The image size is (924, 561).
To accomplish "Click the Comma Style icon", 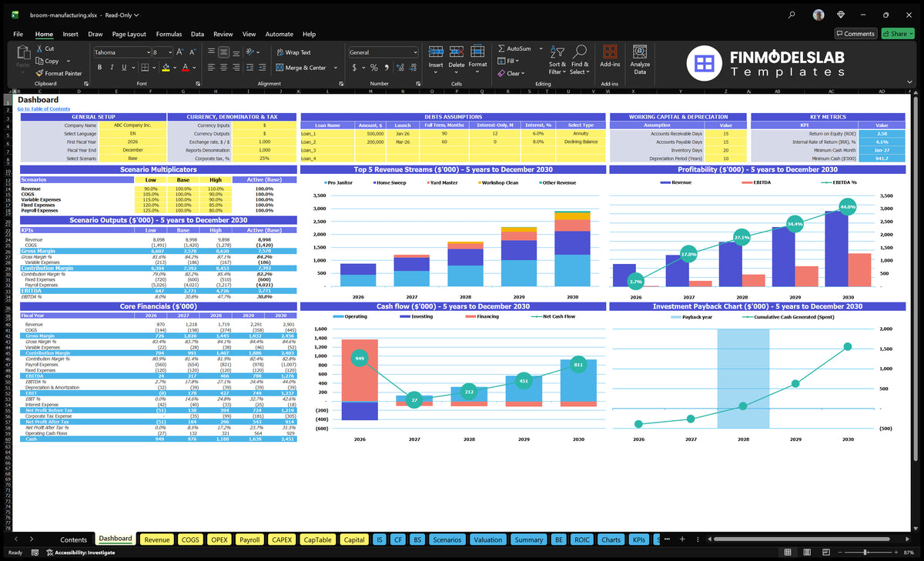I will click(x=387, y=68).
